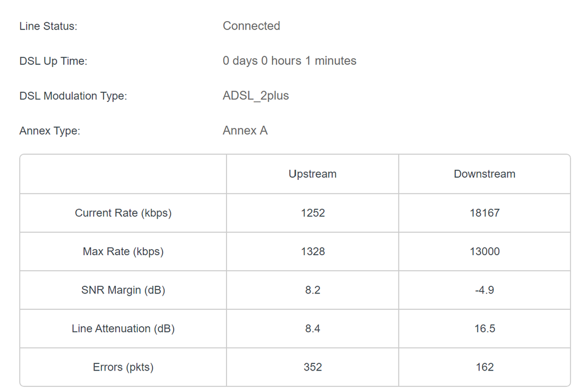Click the Line Attenuation (dB) row label
The image size is (588, 391).
click(123, 329)
